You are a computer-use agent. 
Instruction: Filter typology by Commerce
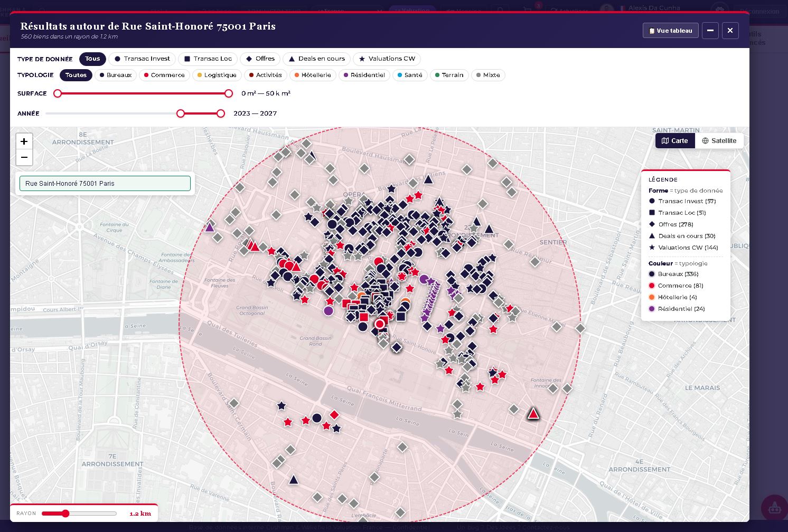point(164,75)
